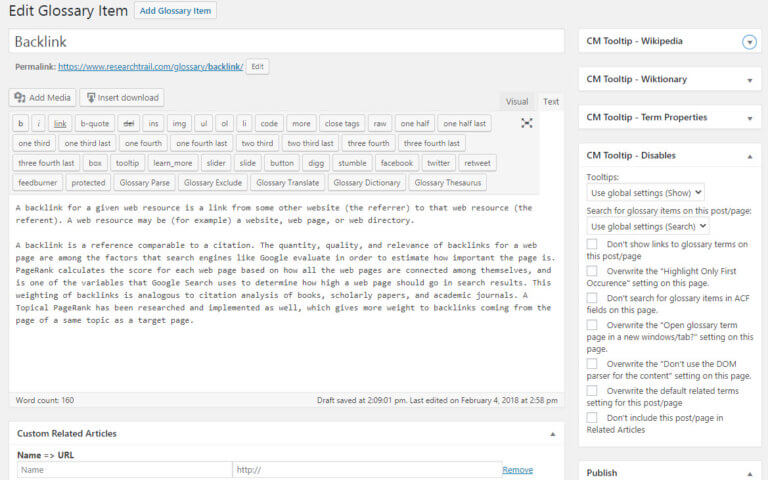The height and width of the screenshot is (480, 768).
Task: Click the two third last shortcode button
Action: click(x=310, y=143)
